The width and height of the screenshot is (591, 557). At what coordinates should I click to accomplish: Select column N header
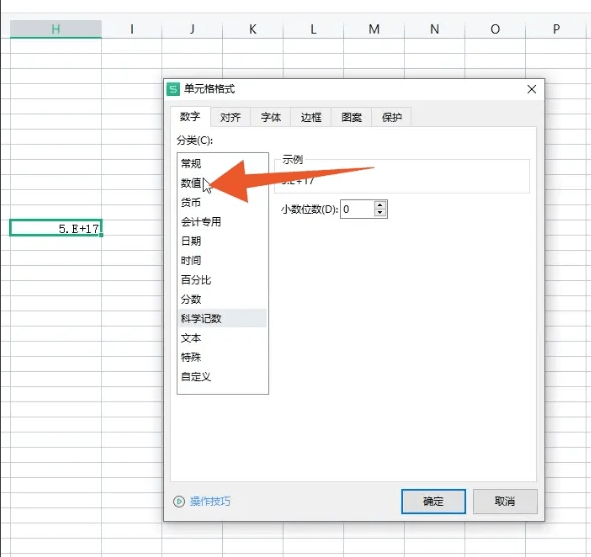435,29
